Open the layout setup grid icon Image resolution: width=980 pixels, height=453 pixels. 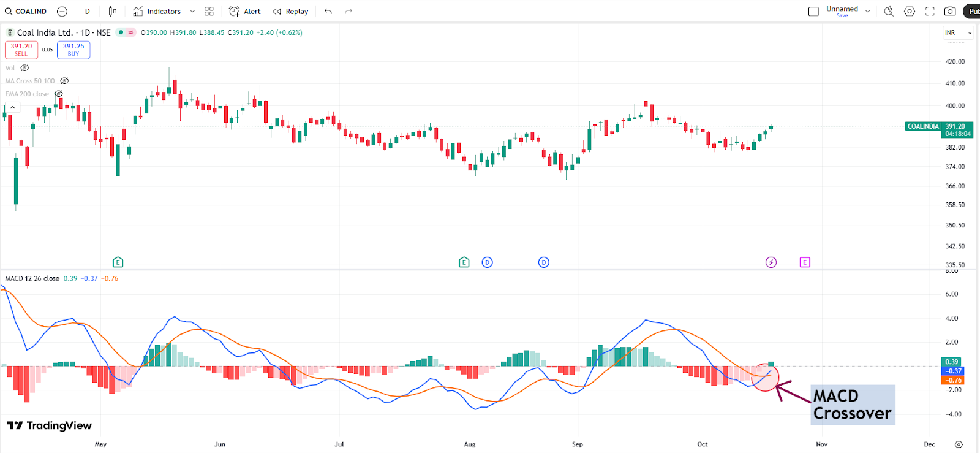[x=209, y=12]
